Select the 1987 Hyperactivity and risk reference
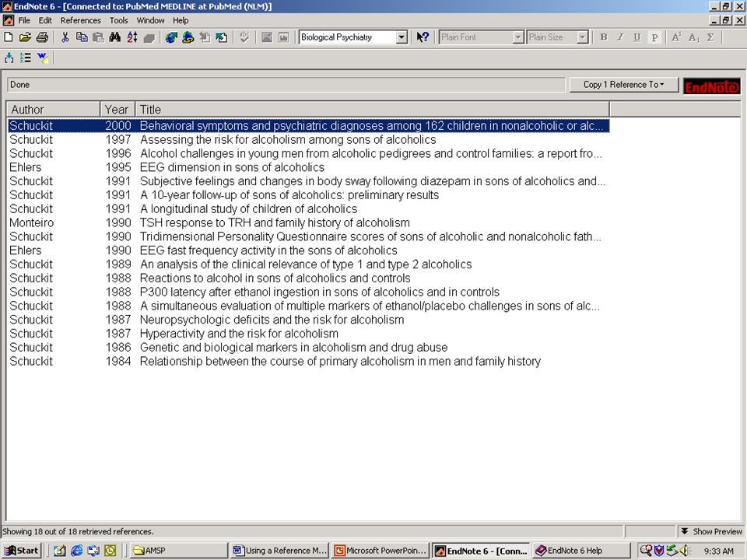Image resolution: width=747 pixels, height=560 pixels. click(308, 334)
